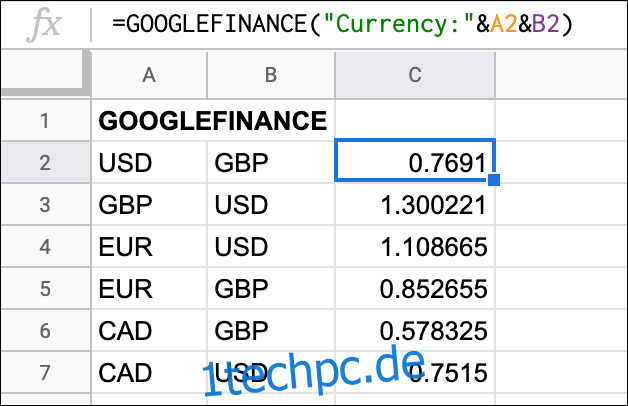Screen dimensions: 628x406
Task: Click cell A3 containing GBP
Action: pyautogui.click(x=149, y=204)
